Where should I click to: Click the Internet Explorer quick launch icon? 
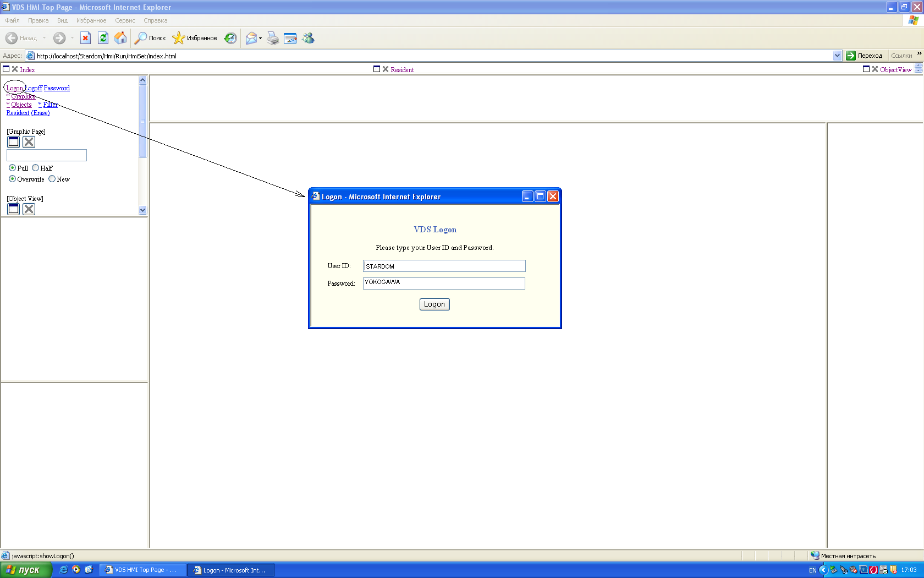pyautogui.click(x=63, y=570)
